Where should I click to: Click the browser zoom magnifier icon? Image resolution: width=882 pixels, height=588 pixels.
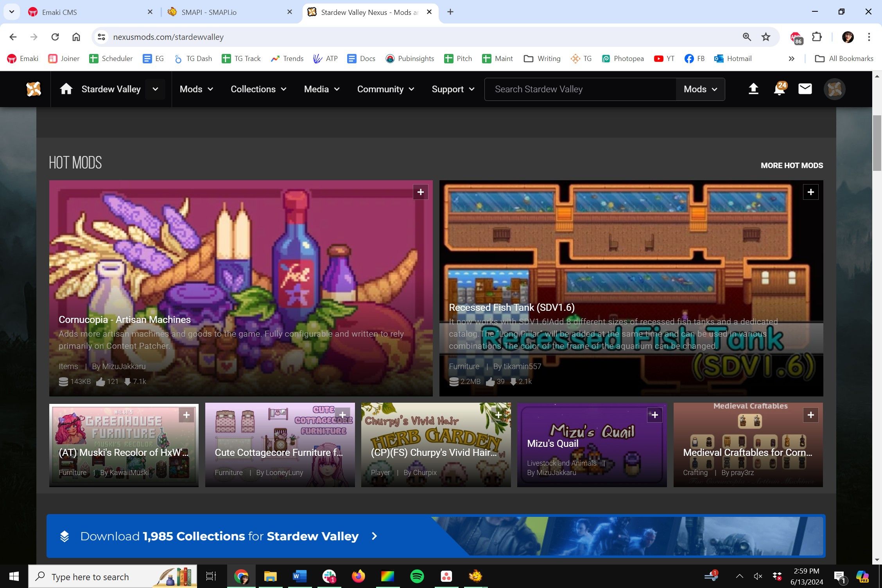pos(747,37)
